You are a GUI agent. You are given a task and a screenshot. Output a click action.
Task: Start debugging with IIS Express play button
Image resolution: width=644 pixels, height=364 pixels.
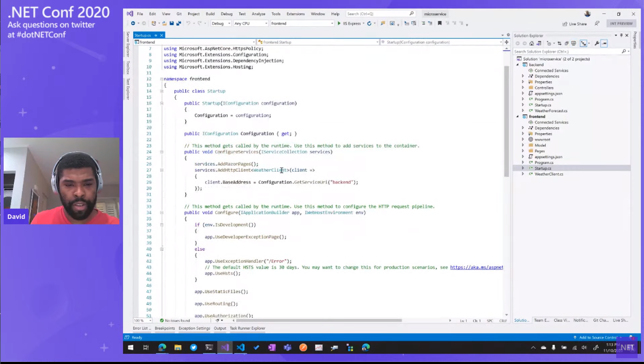click(x=339, y=24)
